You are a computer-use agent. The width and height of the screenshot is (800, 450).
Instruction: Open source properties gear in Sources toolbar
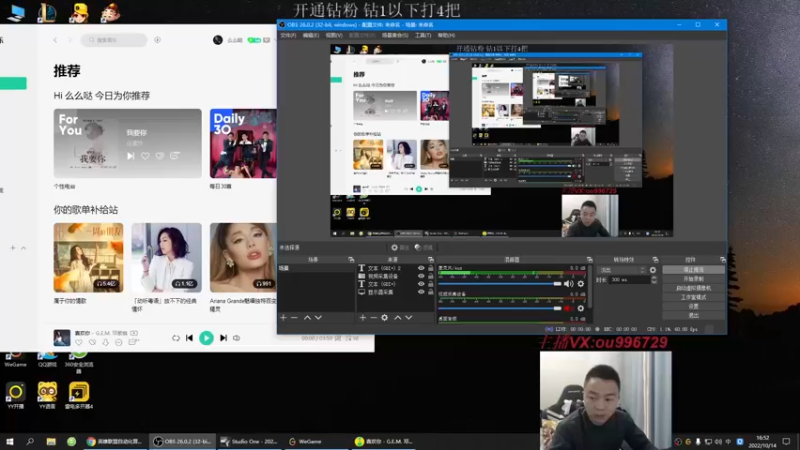385,317
